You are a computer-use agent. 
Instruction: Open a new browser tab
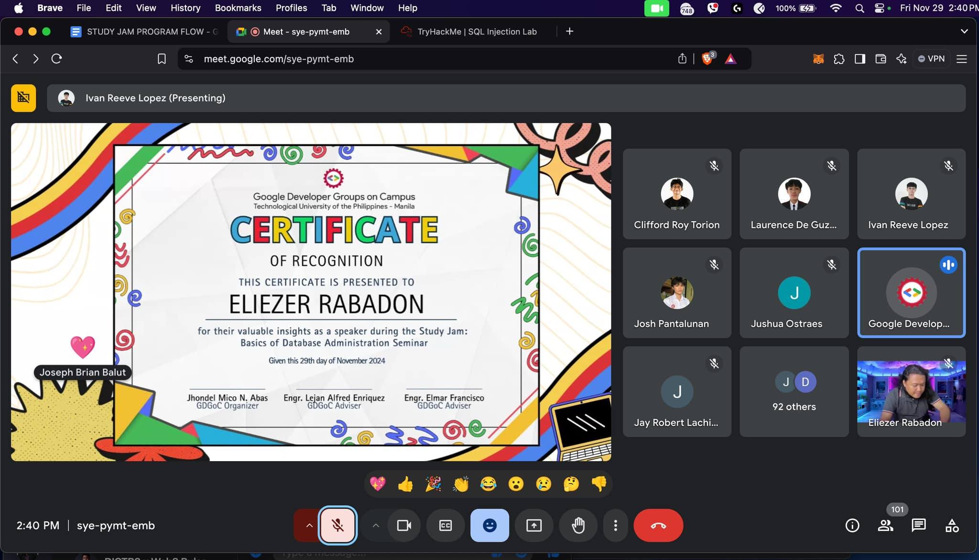click(569, 31)
